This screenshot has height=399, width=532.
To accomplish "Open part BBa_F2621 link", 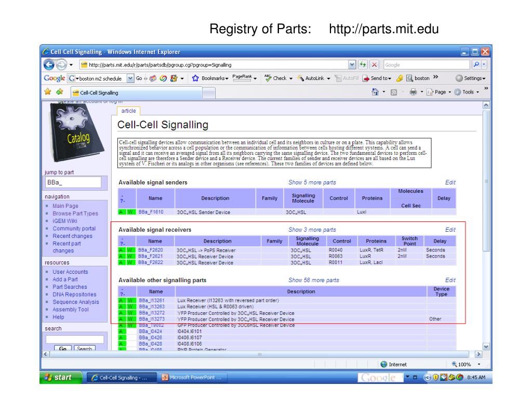I will tap(150, 256).
